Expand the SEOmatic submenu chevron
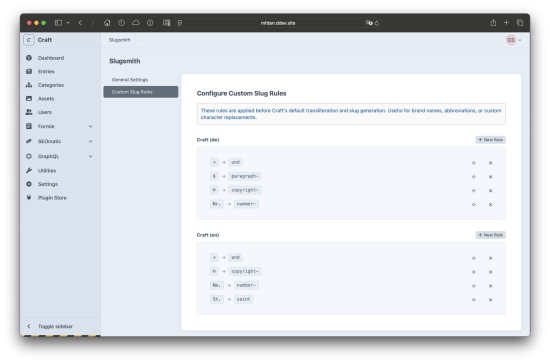This screenshot has width=550, height=363. tap(90, 141)
